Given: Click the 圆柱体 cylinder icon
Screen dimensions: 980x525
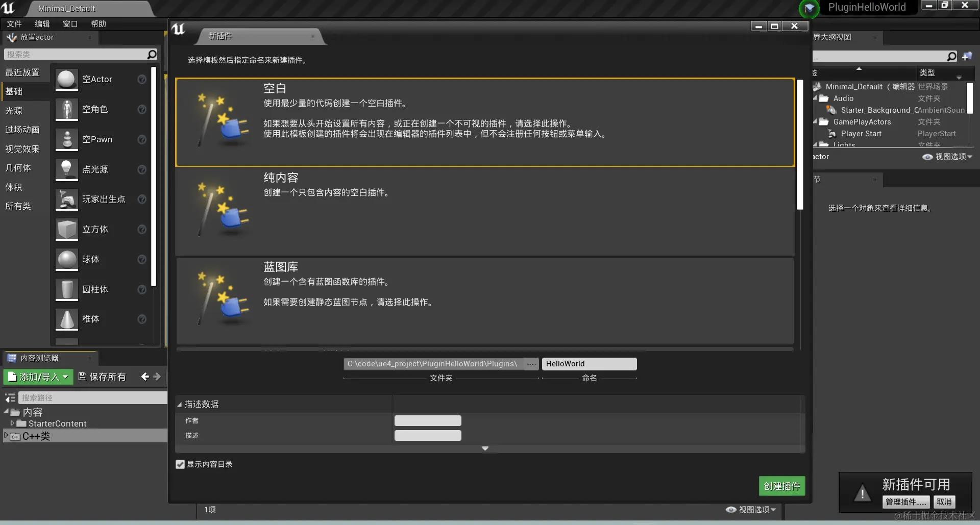Looking at the screenshot, I should 67,289.
